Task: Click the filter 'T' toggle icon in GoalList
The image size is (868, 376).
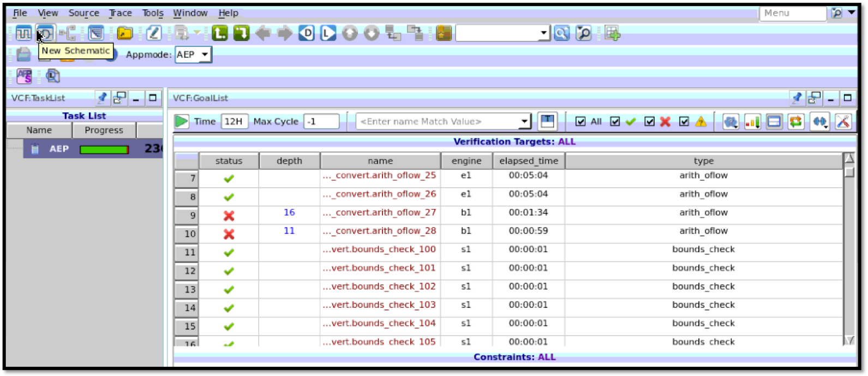Action: click(547, 121)
